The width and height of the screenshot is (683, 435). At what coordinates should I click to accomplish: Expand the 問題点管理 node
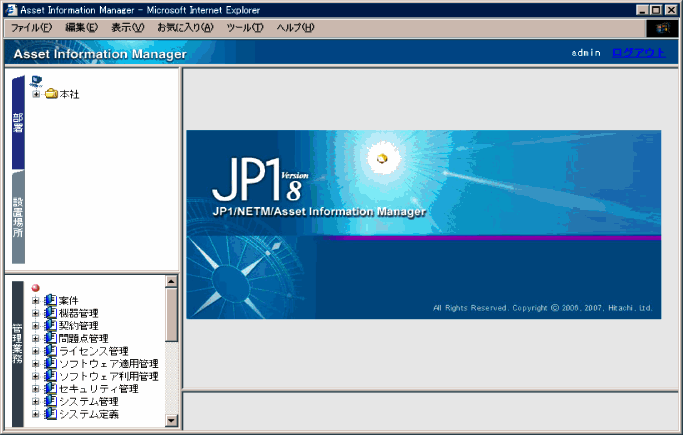(x=36, y=338)
